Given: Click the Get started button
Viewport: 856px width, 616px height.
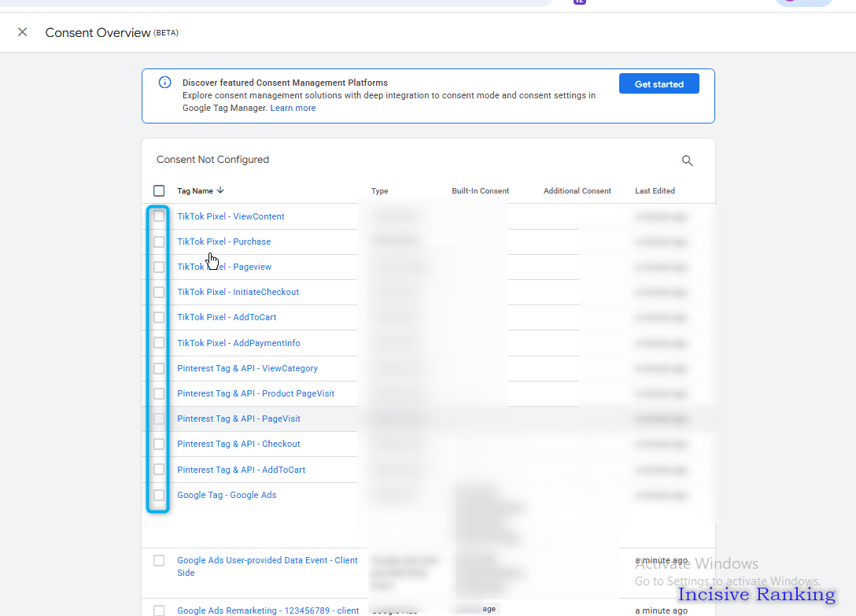Looking at the screenshot, I should [659, 83].
